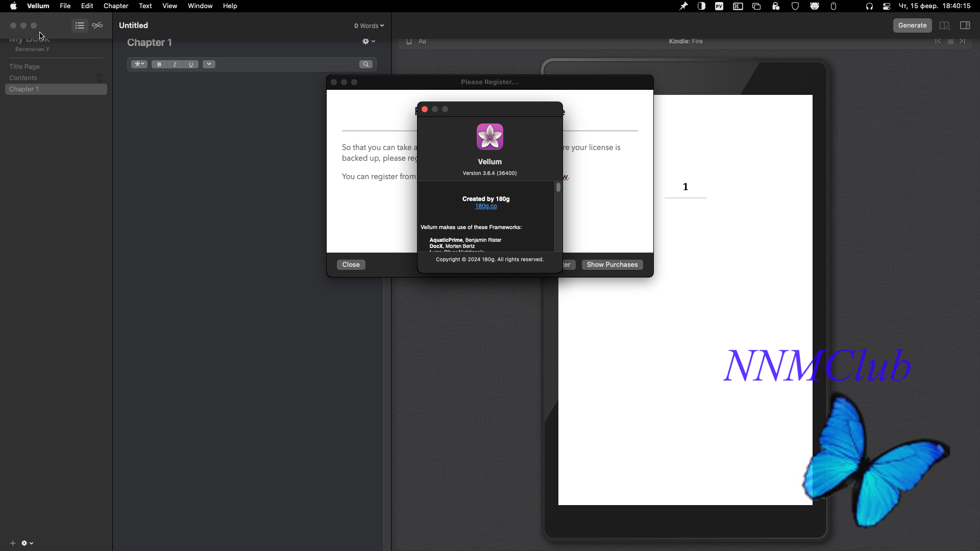
Task: Open the 180g.co link
Action: pyautogui.click(x=486, y=206)
